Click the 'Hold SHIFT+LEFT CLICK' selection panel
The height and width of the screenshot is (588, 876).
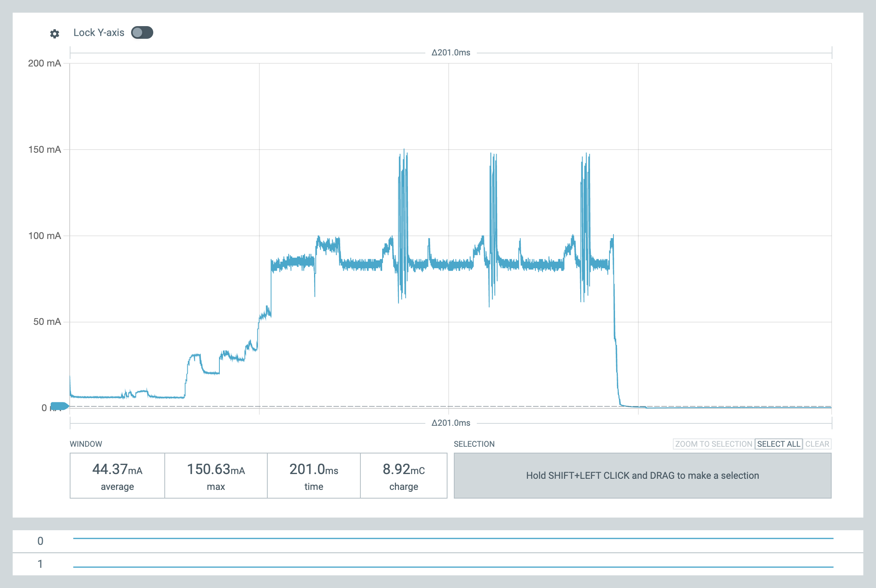tap(642, 476)
